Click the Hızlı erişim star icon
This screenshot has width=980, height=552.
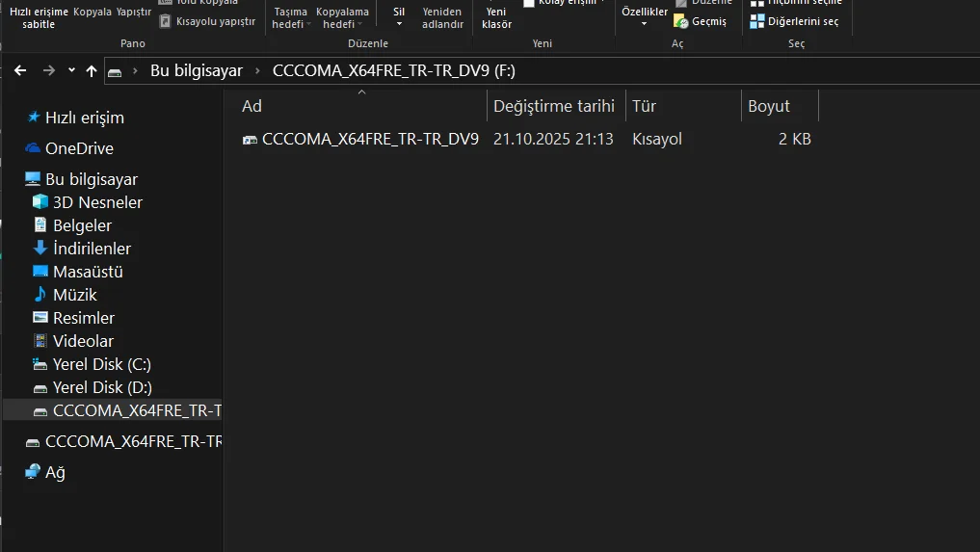[33, 117]
